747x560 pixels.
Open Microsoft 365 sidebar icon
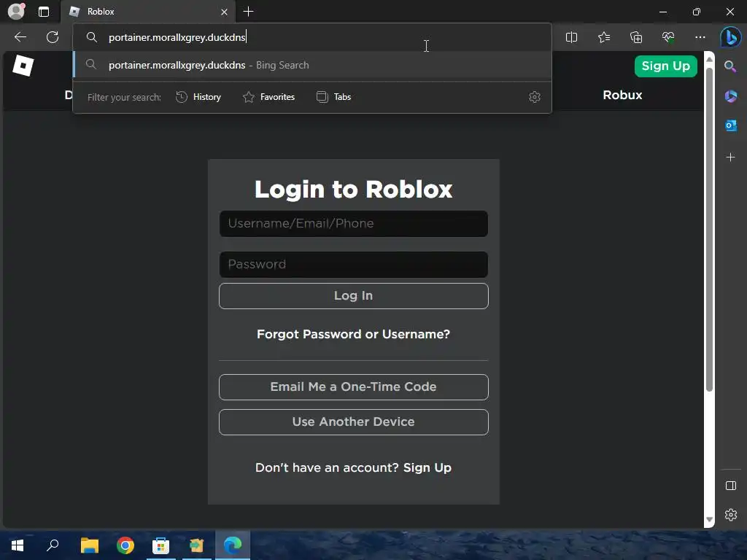730,96
